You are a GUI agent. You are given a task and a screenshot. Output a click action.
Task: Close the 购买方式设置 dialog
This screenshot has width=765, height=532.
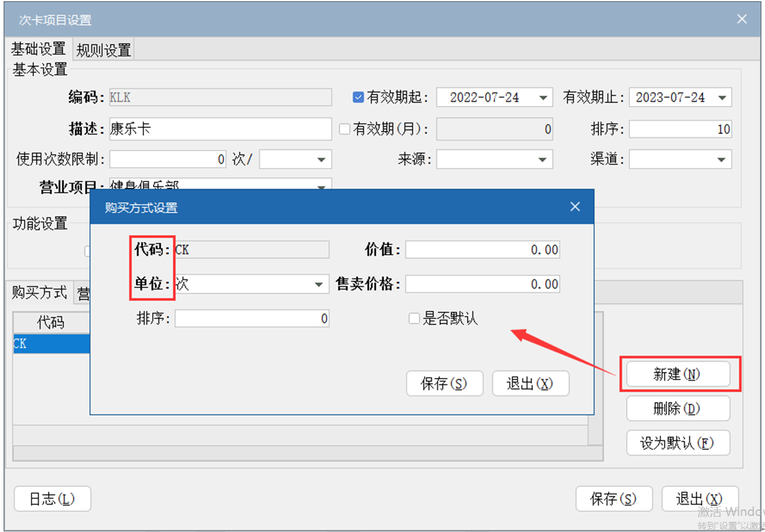(575, 206)
